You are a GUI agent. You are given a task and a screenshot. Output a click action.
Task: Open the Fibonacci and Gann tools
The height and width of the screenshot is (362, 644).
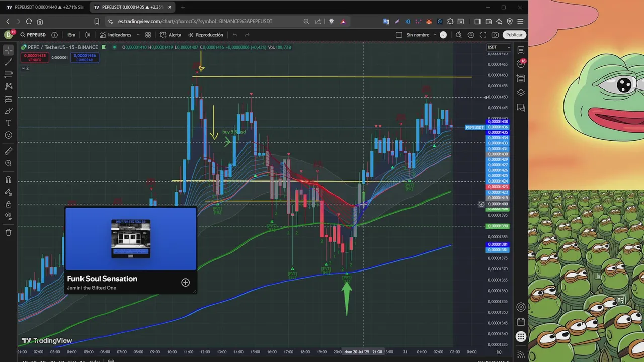tap(9, 74)
